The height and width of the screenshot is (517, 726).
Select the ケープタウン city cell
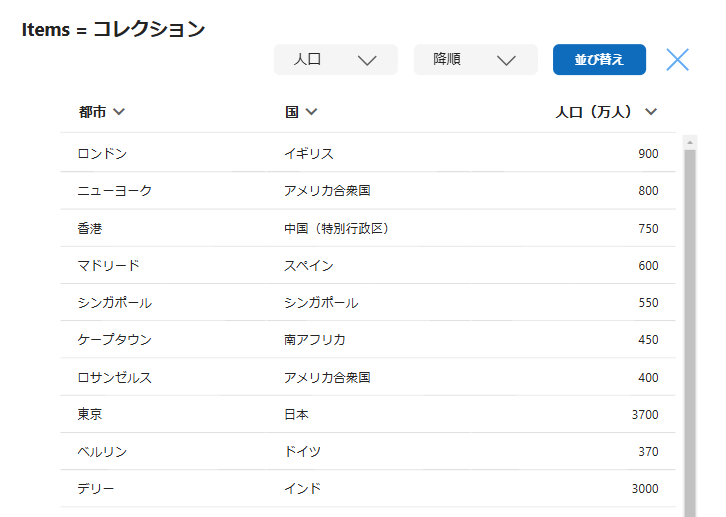tap(114, 340)
